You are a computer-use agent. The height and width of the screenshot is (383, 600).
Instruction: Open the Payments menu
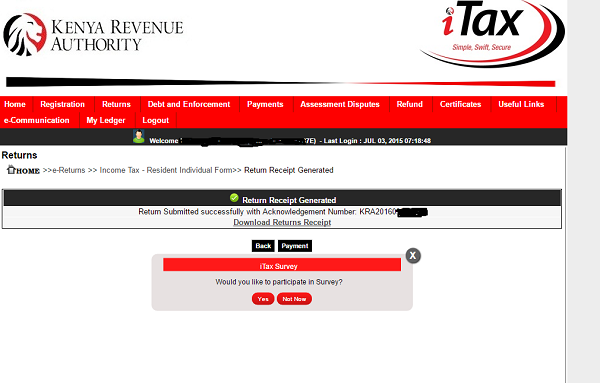point(265,104)
